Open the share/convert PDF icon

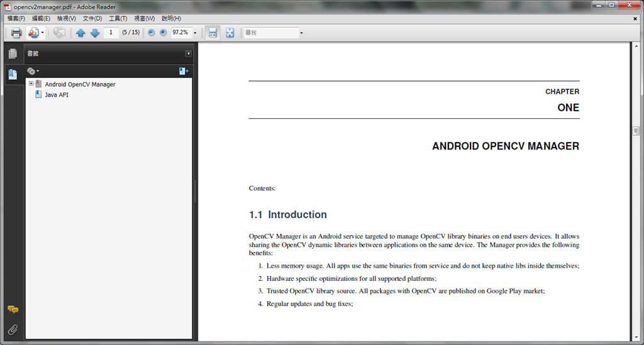pos(33,33)
